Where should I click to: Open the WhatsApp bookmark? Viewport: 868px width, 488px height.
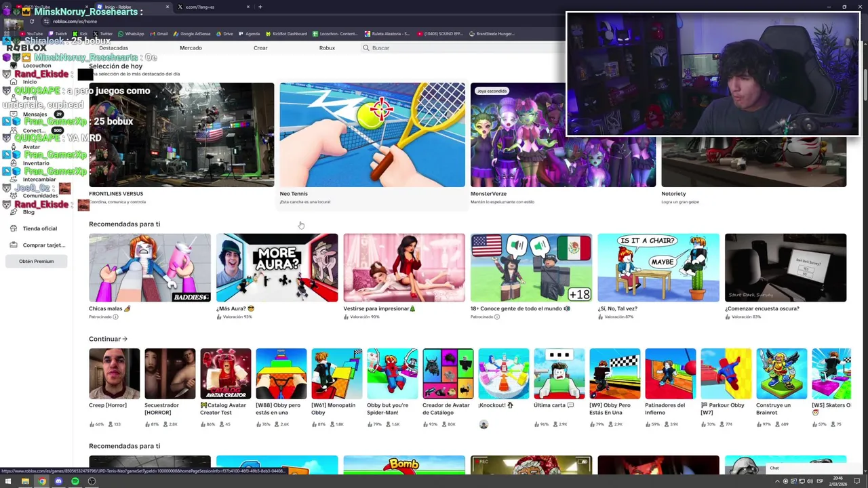(x=131, y=34)
